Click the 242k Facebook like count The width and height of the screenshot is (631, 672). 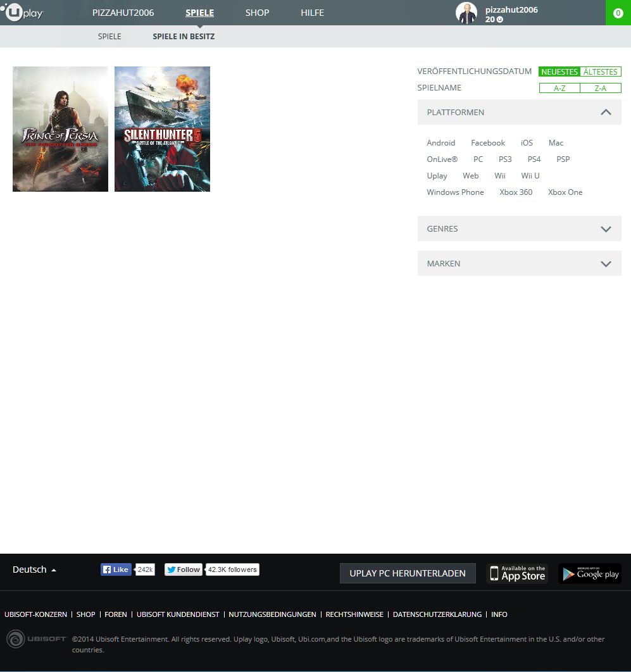coord(146,569)
